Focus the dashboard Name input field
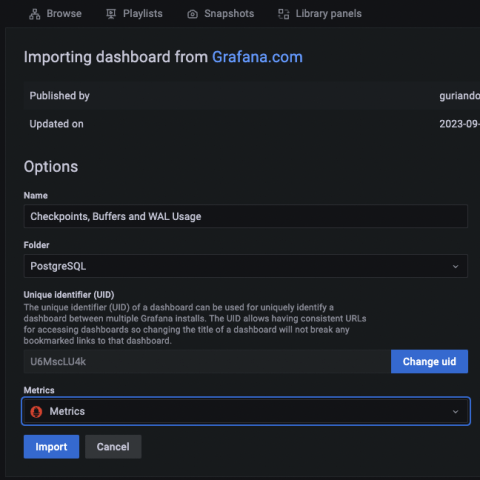 click(x=246, y=216)
